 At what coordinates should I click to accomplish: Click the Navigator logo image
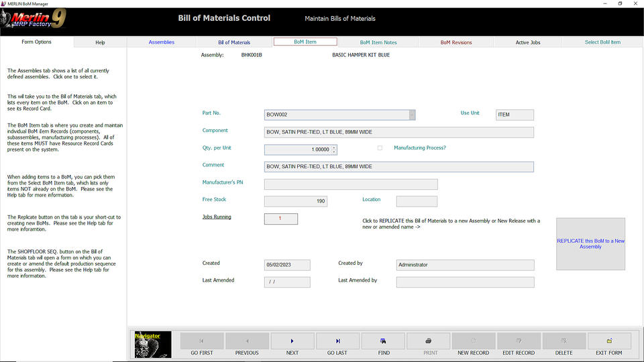pyautogui.click(x=153, y=344)
